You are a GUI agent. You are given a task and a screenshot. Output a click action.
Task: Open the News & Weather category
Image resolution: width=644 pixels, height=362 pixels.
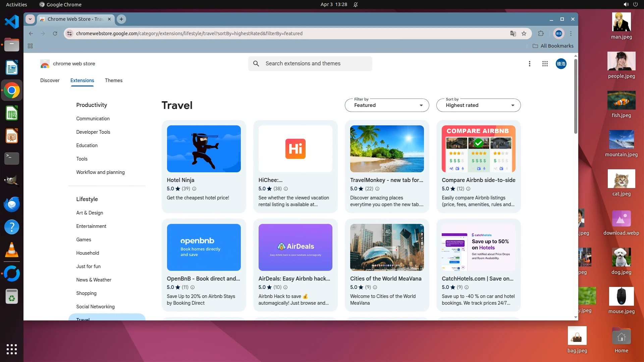(94, 280)
